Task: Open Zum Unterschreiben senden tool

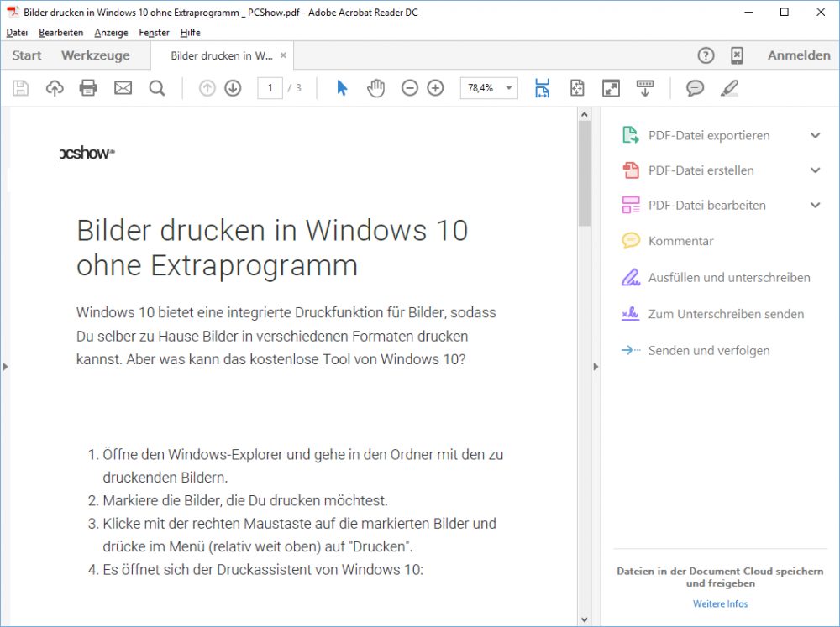Action: pos(726,314)
